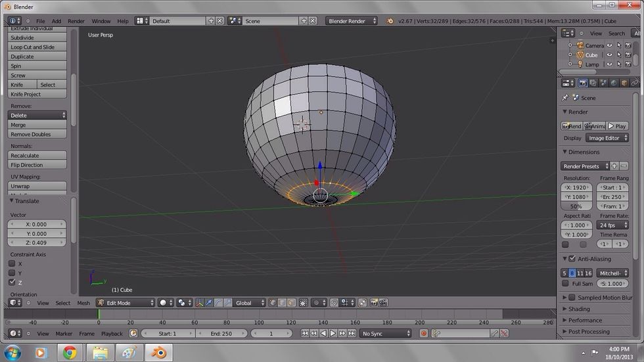Click the insert keyframe key icon
The image size is (644, 362).
click(494, 334)
